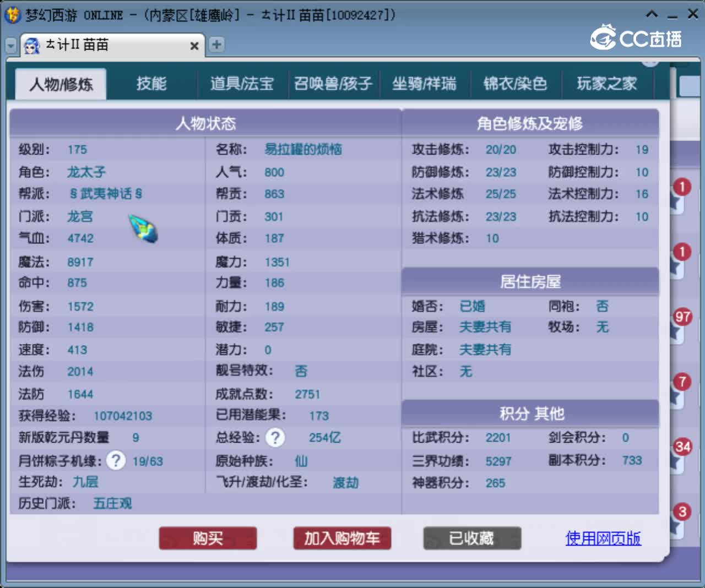Click the red 购买 button
This screenshot has height=588, width=705.
pos(208,538)
